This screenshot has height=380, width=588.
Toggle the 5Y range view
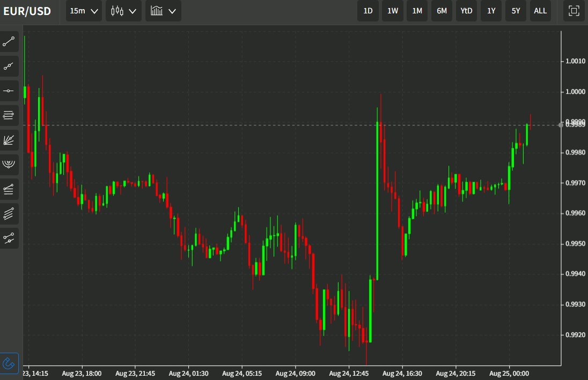[516, 11]
